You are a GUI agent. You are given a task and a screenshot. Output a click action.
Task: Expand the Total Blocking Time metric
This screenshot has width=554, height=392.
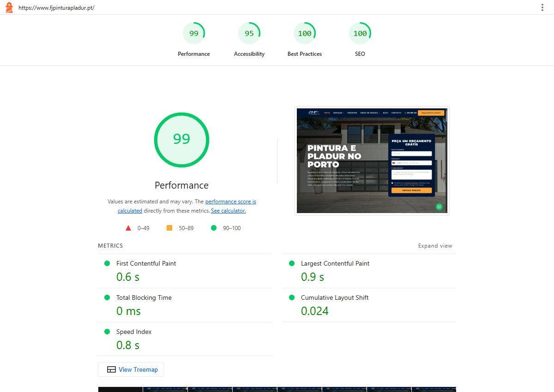pyautogui.click(x=185, y=305)
